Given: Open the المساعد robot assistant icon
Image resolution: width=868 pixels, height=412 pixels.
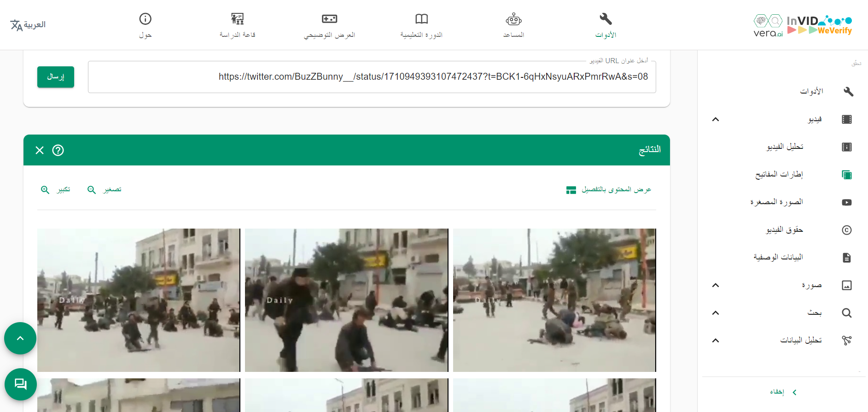Looking at the screenshot, I should coord(513,19).
